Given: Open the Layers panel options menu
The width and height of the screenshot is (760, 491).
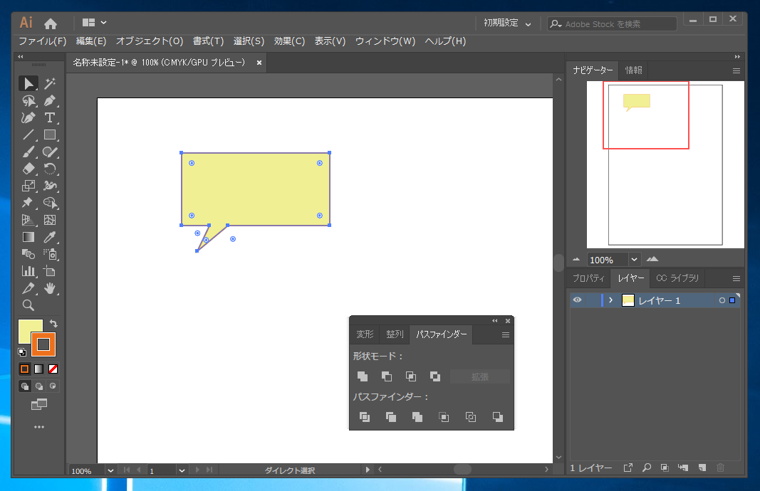Looking at the screenshot, I should (736, 279).
